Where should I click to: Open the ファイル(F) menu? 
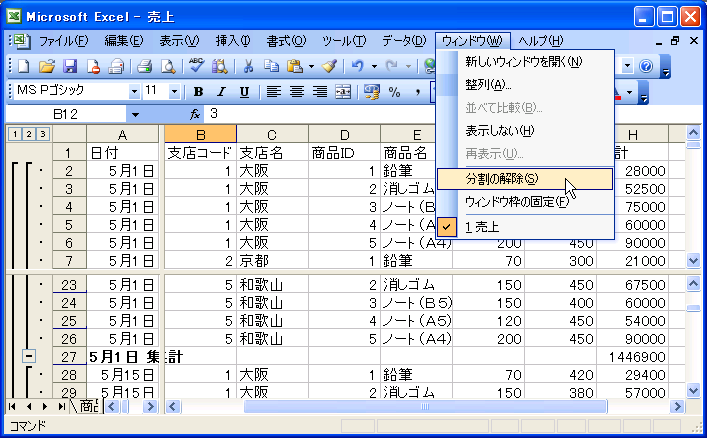[x=64, y=41]
